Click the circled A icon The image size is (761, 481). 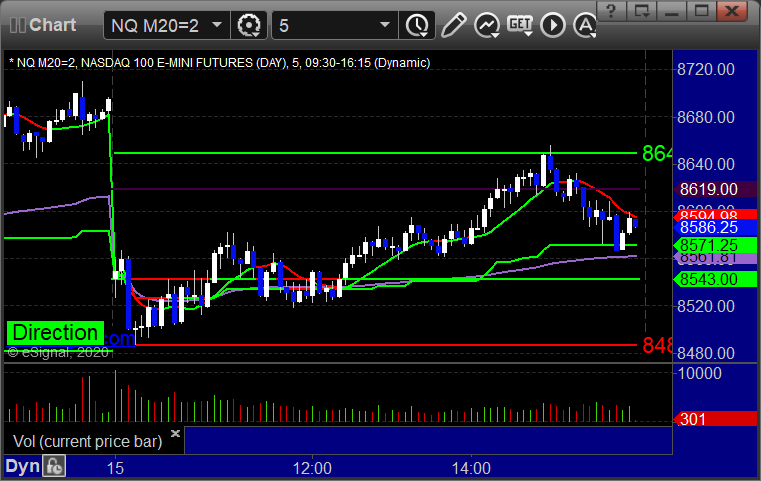click(x=585, y=25)
